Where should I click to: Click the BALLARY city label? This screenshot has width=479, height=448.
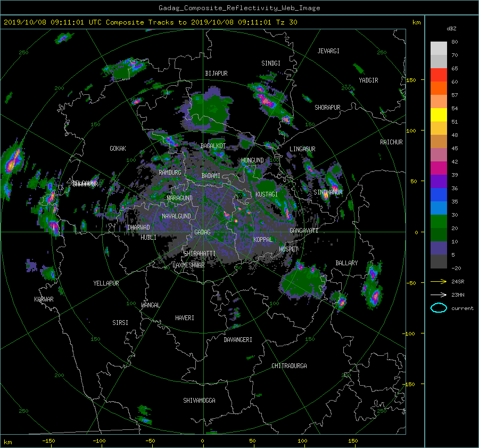click(x=346, y=263)
